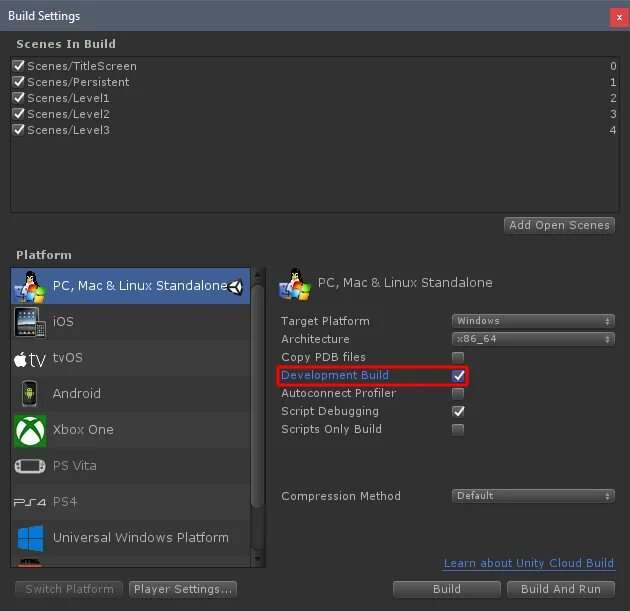Open the Compression Method dropdown
Viewport: 630px width, 611px height.
click(533, 496)
